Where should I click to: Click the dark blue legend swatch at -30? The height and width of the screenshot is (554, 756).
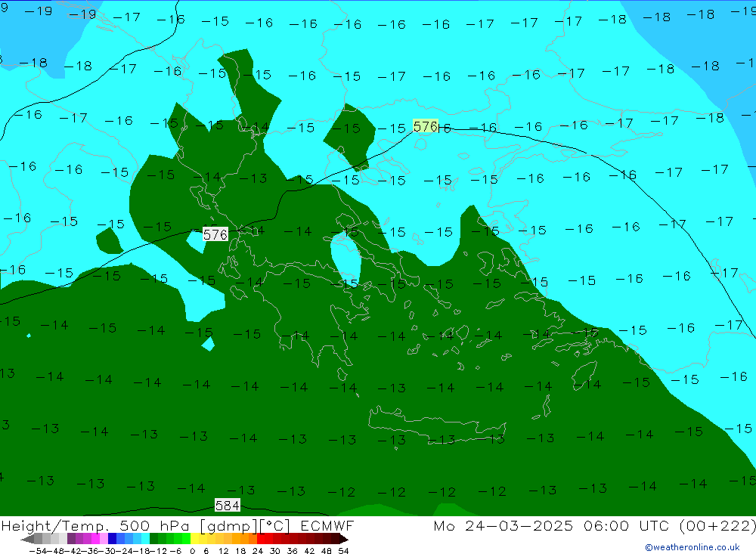coord(112,539)
